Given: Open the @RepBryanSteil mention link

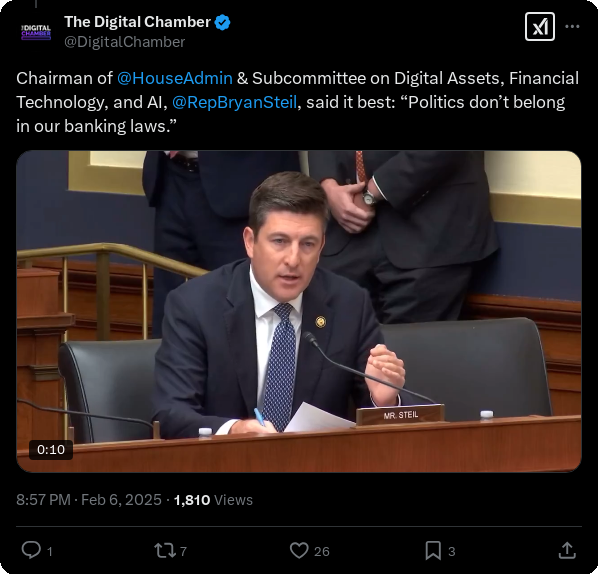Looking at the screenshot, I should [234, 102].
